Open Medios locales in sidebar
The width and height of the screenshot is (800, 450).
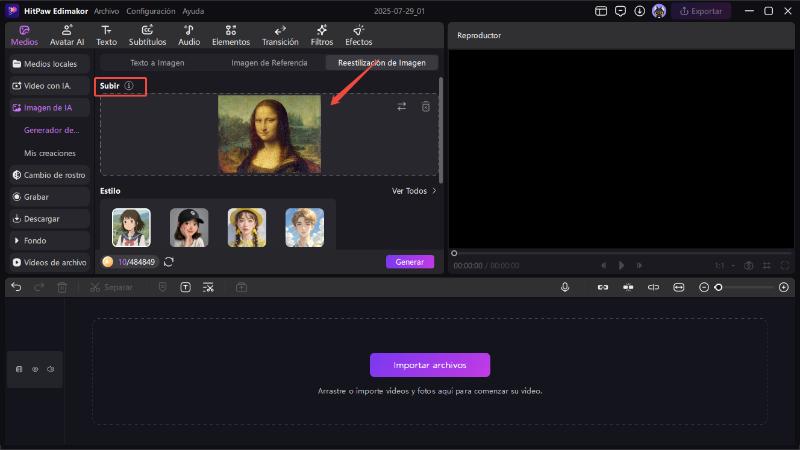pos(49,64)
